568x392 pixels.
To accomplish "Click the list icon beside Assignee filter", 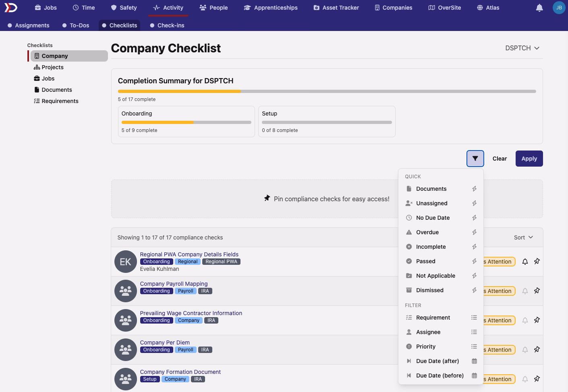I will pos(475,332).
